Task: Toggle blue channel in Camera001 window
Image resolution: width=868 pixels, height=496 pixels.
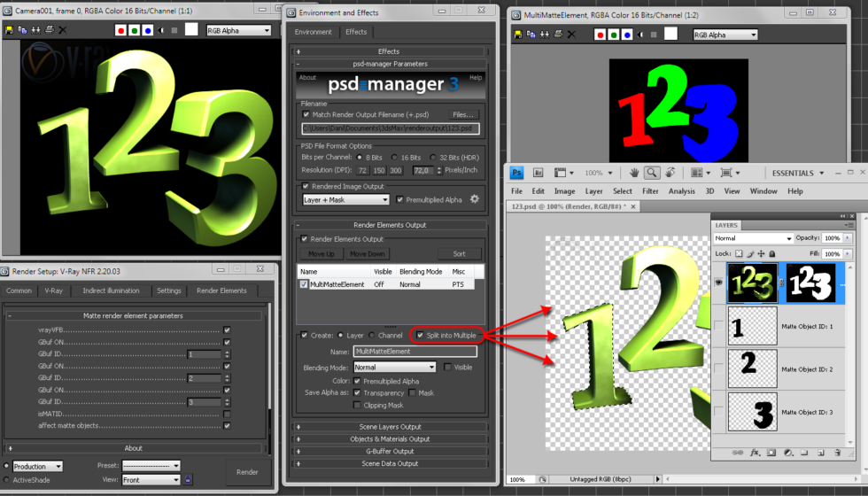Action: pyautogui.click(x=147, y=30)
